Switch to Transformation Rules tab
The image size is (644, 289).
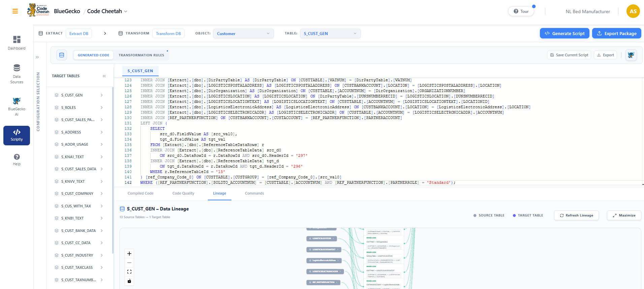click(141, 55)
